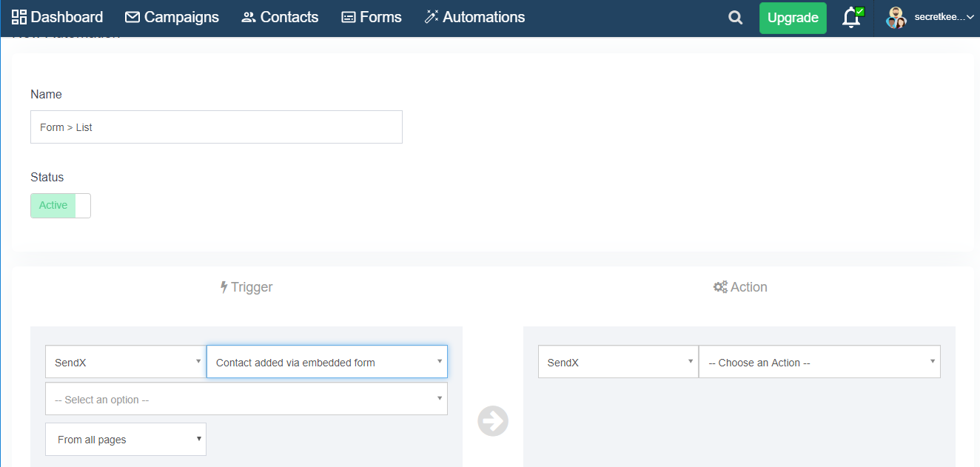Viewport: 980px width, 467px height.
Task: Open the trigger SendX app dropdown
Action: (x=126, y=362)
